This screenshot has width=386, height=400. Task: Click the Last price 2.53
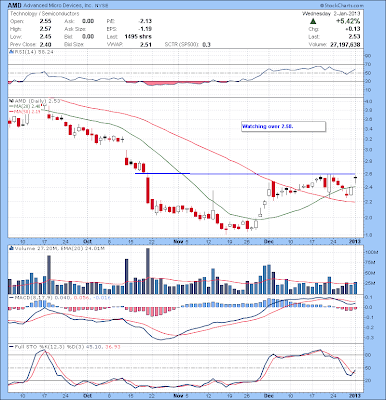coord(355,37)
